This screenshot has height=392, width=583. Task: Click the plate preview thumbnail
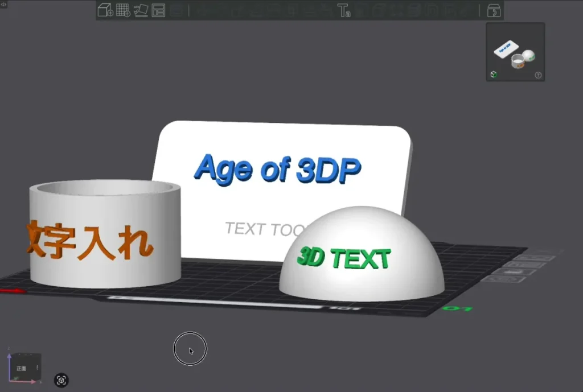tap(515, 52)
